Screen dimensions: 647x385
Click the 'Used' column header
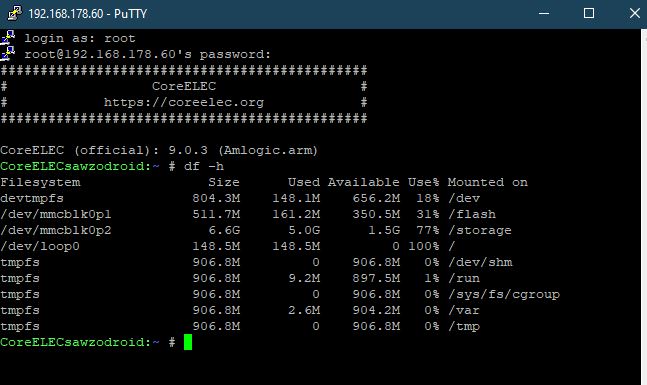pyautogui.click(x=304, y=182)
